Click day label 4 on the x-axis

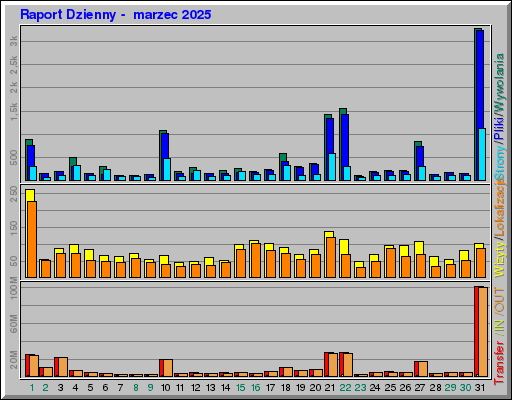click(75, 388)
